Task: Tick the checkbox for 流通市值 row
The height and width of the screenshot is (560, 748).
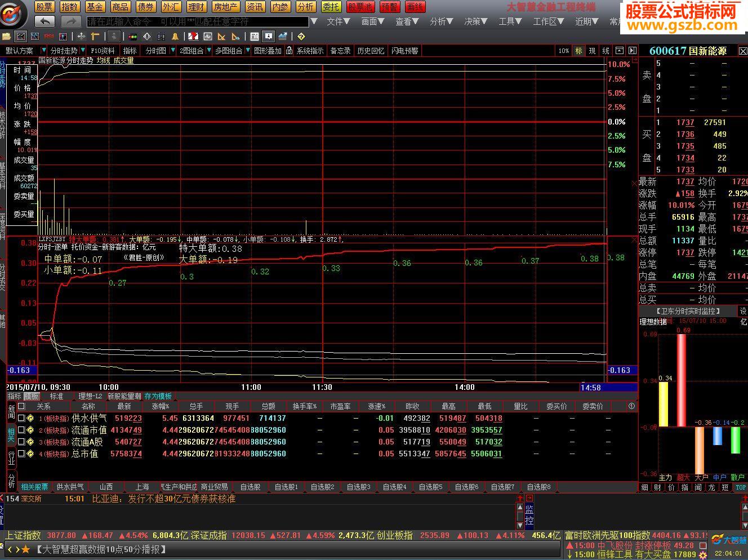Action: (x=21, y=430)
